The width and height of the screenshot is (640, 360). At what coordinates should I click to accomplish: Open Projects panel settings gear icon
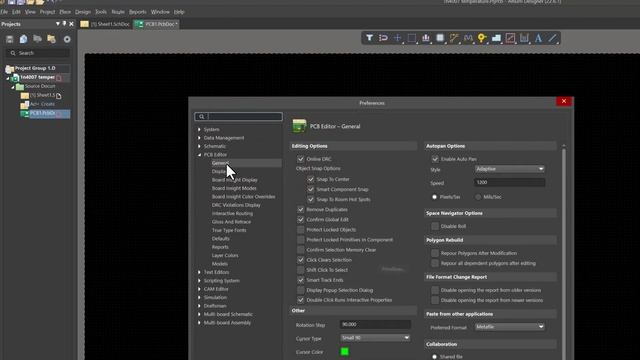[67, 39]
